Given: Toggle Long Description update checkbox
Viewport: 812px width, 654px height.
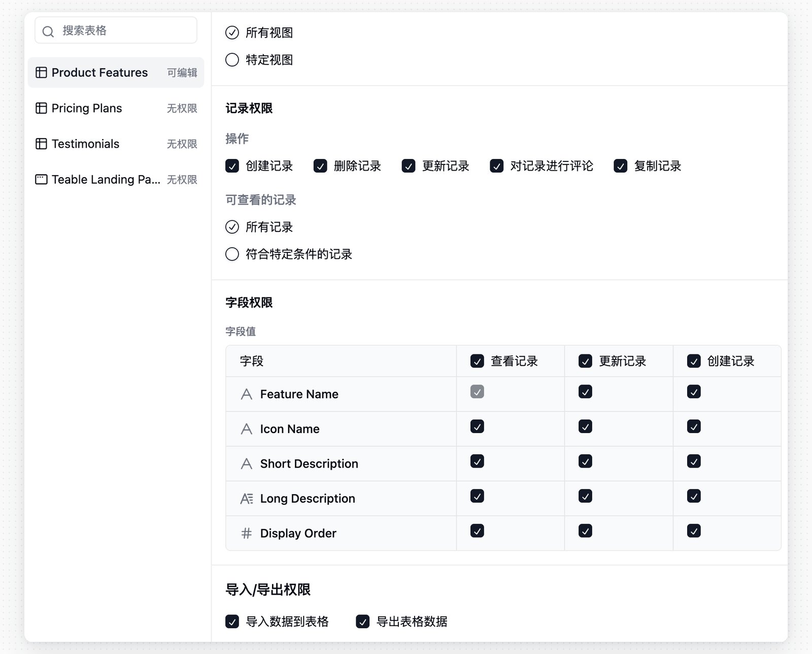Looking at the screenshot, I should tap(586, 496).
